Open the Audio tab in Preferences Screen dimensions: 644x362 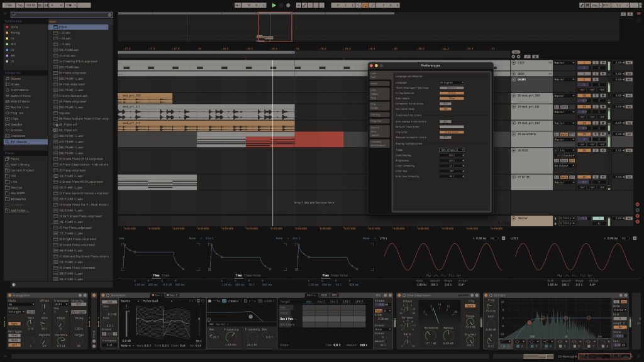tap(374, 83)
